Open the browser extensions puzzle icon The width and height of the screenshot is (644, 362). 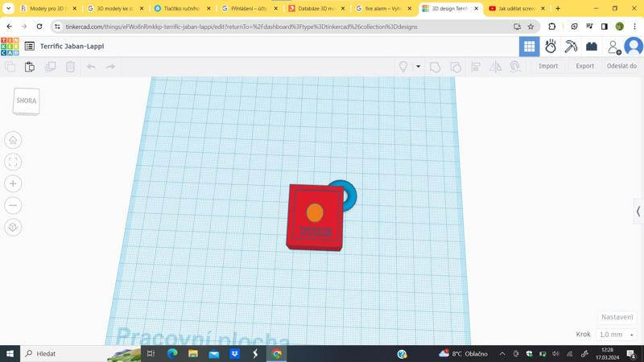click(552, 27)
